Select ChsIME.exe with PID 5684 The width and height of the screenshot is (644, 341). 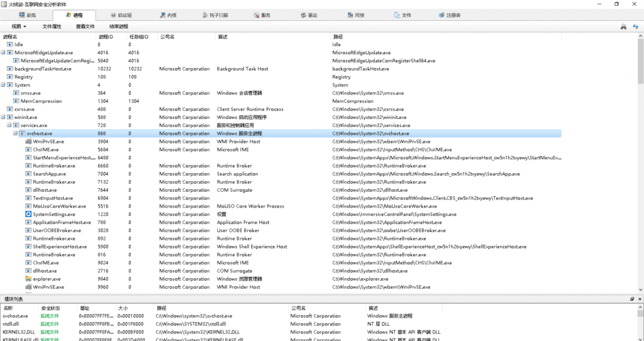[280, 150]
